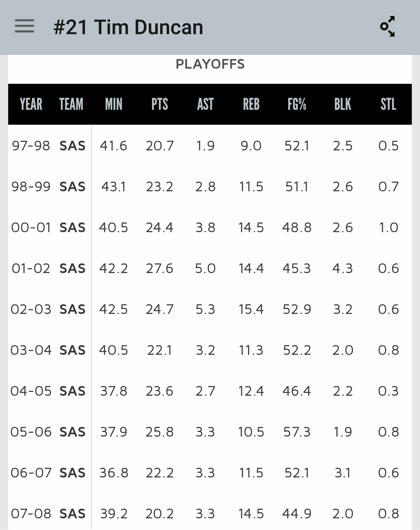420x530 pixels.
Task: Tap the share icon in header
Action: [388, 27]
